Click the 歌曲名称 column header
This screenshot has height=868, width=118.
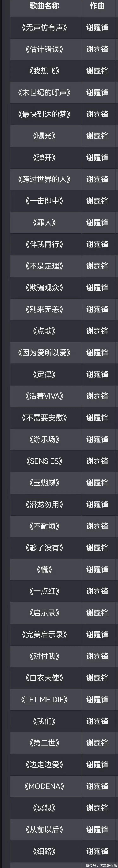click(x=44, y=6)
